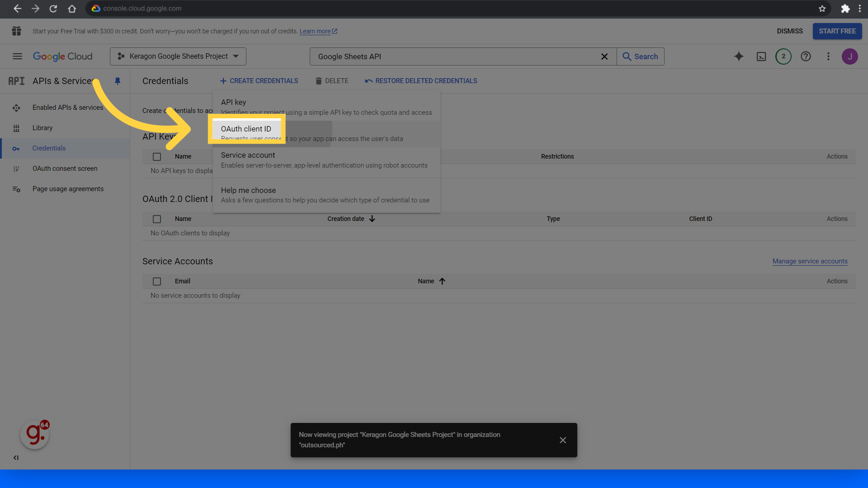Open Page usage agreements
868x488 pixels.
tap(68, 189)
